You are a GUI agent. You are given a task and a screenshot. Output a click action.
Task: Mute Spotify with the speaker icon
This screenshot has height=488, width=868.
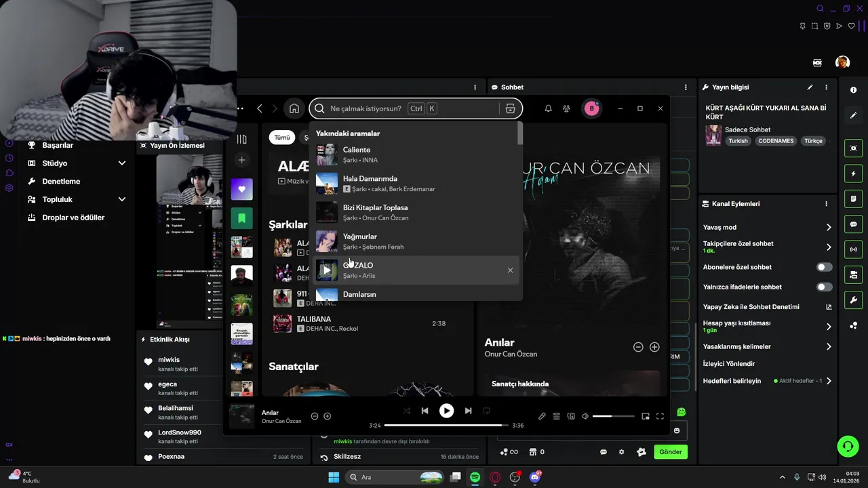pyautogui.click(x=585, y=416)
